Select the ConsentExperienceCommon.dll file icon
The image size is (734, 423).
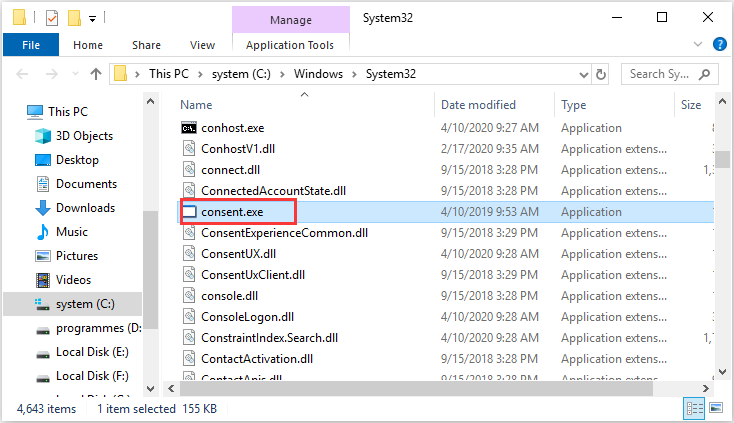coord(189,233)
